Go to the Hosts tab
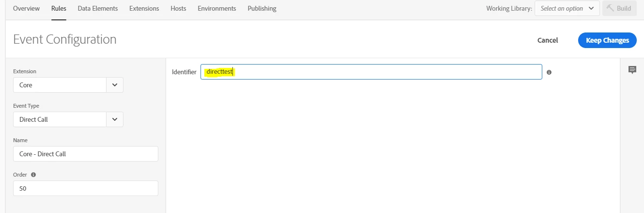Screen dimensions: 644x213 point(178,9)
